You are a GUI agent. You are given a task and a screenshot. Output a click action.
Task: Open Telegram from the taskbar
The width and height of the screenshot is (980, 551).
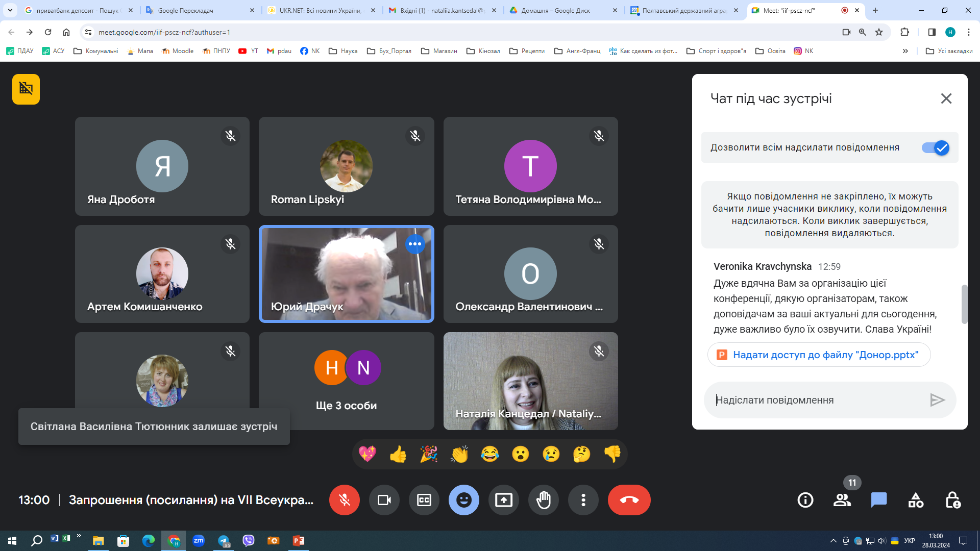click(224, 541)
